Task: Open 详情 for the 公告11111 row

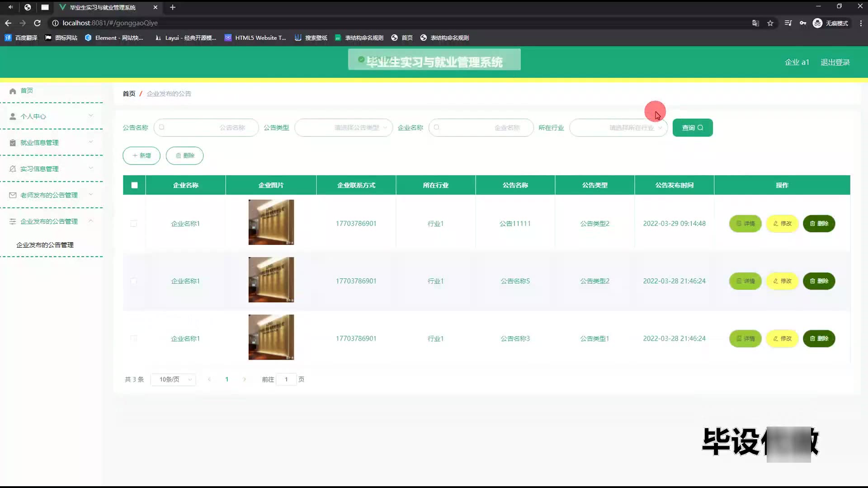Action: pos(745,224)
